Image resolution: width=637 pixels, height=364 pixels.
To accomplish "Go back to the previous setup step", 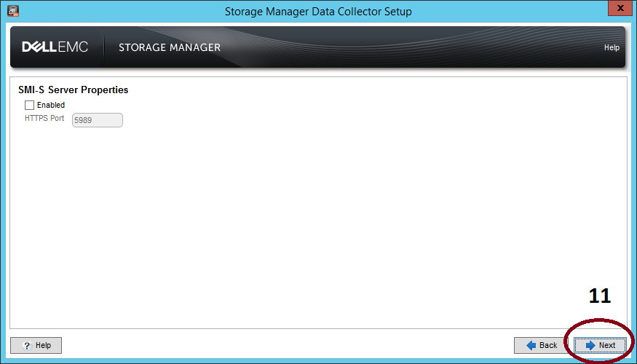I will pyautogui.click(x=541, y=345).
